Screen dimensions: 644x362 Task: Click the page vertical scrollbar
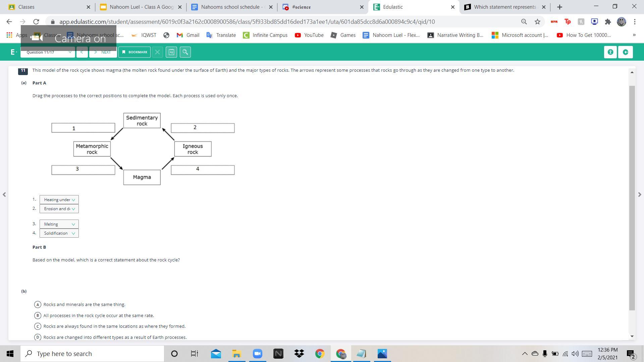pos(632,198)
